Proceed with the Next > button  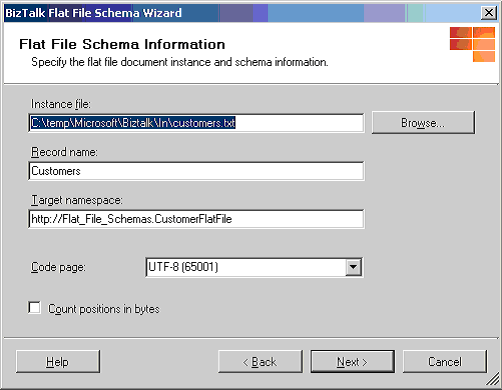click(353, 362)
